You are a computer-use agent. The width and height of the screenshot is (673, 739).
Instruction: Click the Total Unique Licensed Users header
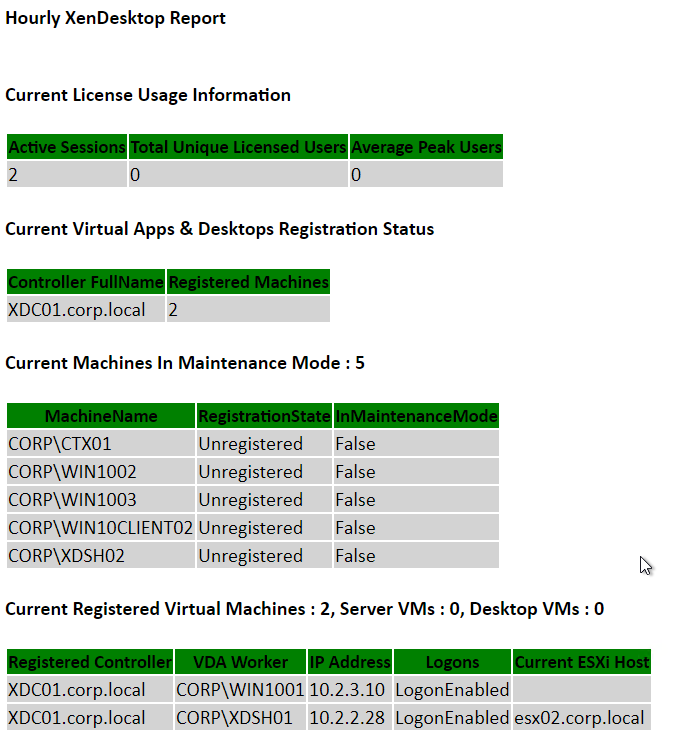coord(238,147)
